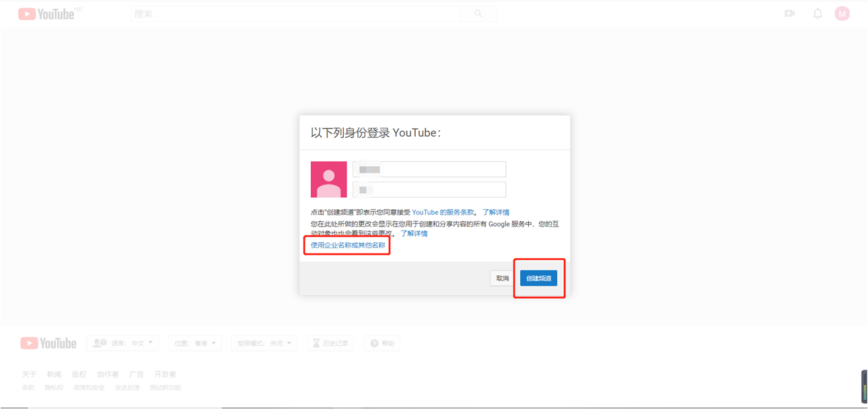Open the 广告 footer link

point(137,374)
